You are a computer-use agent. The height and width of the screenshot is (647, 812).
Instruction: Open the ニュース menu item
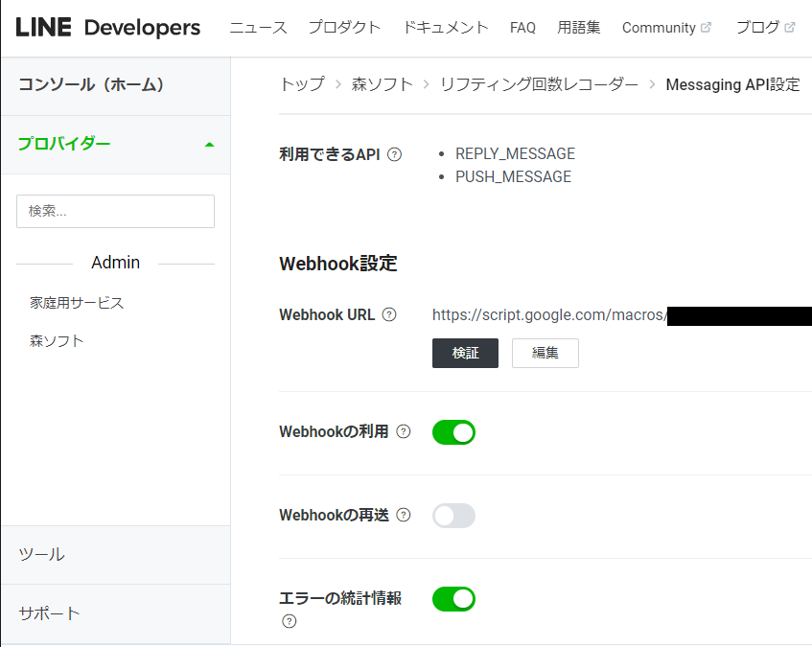[258, 28]
